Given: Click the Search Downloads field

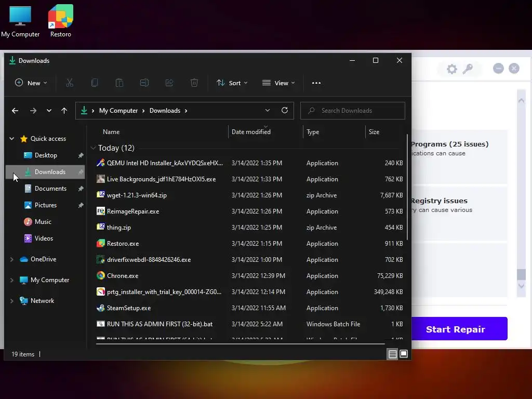Looking at the screenshot, I should click(x=353, y=111).
